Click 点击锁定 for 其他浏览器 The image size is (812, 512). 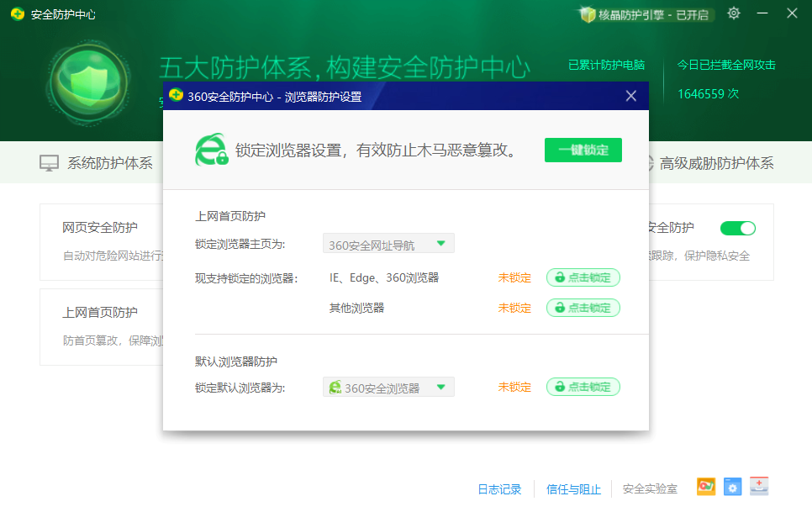click(583, 308)
